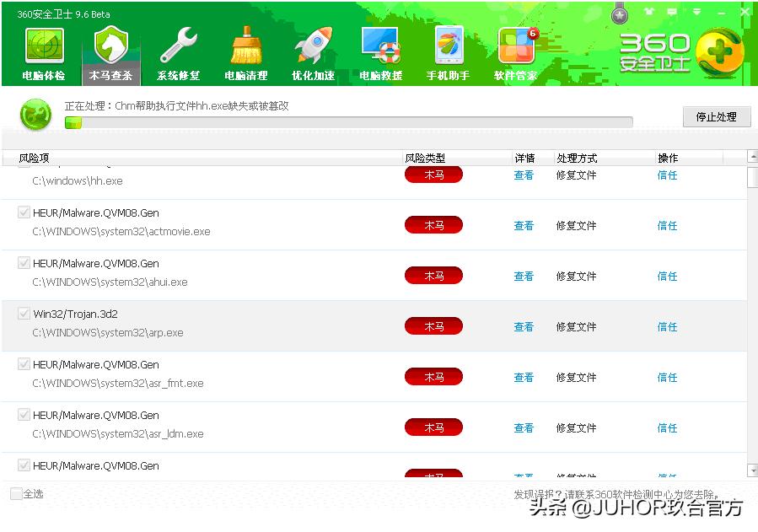Open the 系统修复 (System Repair) tool
Image resolution: width=758 pixels, height=532 pixels.
179,51
